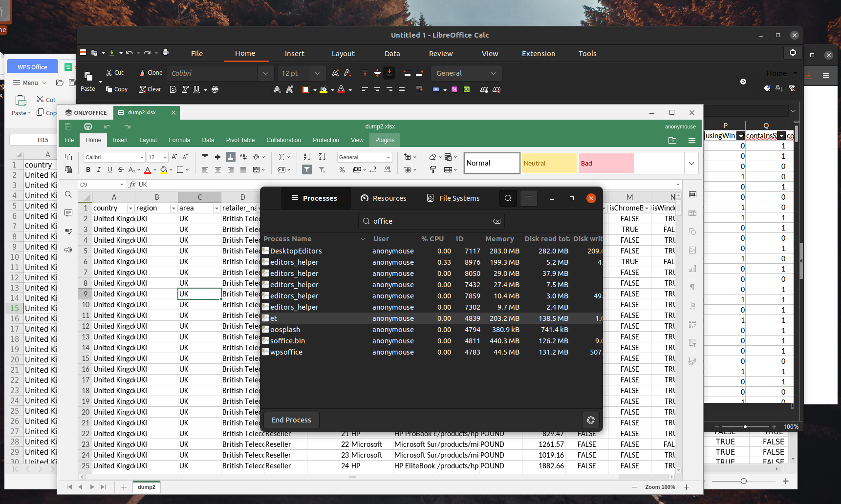
Task: Open LibreOffice 12 pt font size dropdown
Action: (x=318, y=73)
